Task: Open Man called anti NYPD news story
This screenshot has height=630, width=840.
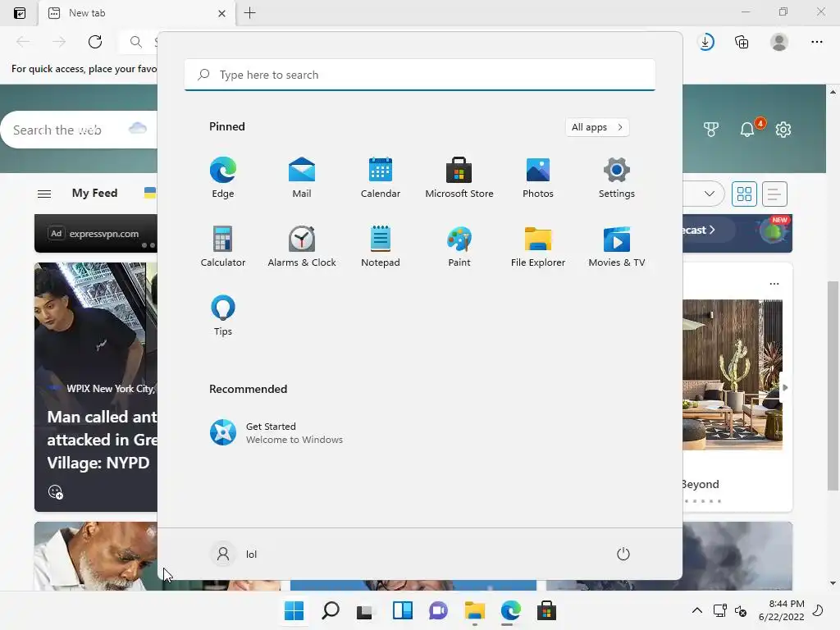Action: click(96, 387)
